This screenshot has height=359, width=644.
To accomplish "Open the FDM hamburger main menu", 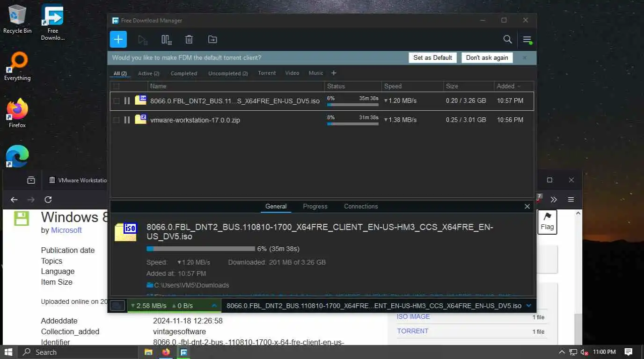I will point(527,40).
